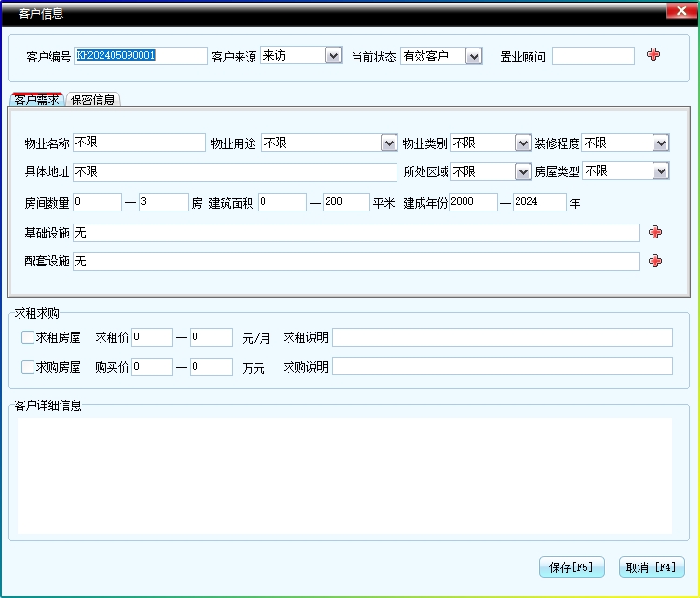The width and height of the screenshot is (700, 598).
Task: Click the 保存[F5] button
Action: [572, 566]
